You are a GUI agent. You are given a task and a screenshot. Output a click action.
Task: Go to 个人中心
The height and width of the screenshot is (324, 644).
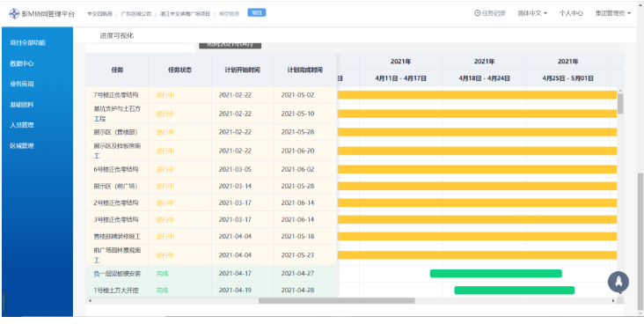pyautogui.click(x=571, y=13)
